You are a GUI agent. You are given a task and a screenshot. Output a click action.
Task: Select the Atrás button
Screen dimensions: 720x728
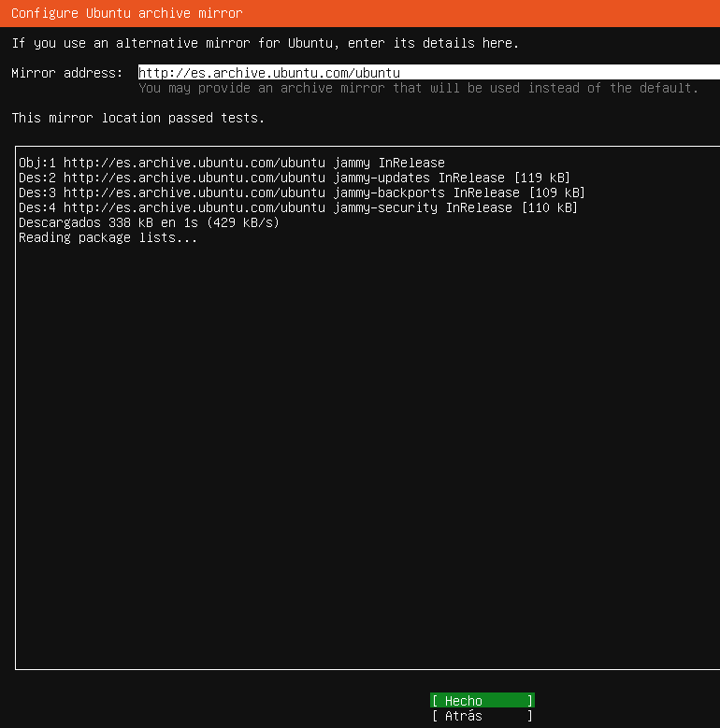[x=482, y=716]
